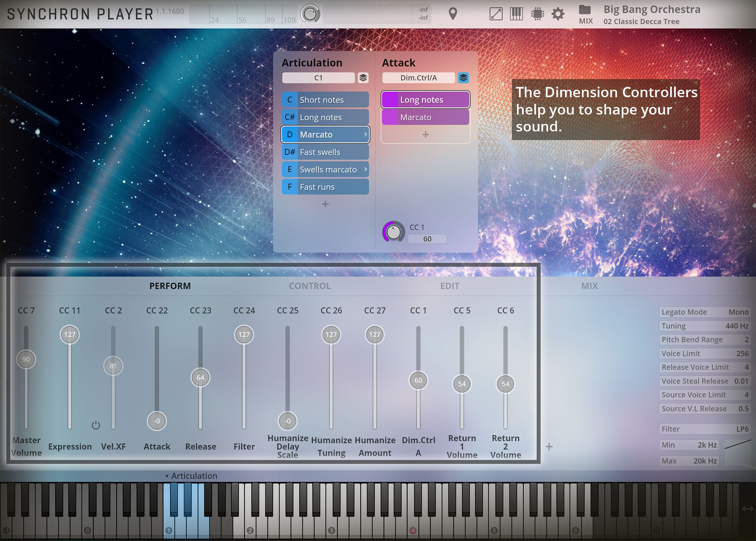The height and width of the screenshot is (541, 756).
Task: Click Filter slider handle CC 24
Action: [x=244, y=334]
